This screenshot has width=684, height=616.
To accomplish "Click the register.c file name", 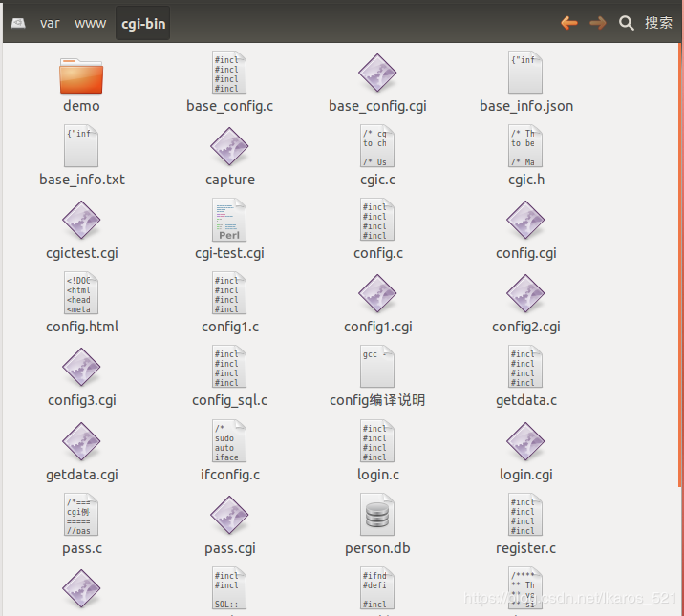I will [x=525, y=548].
